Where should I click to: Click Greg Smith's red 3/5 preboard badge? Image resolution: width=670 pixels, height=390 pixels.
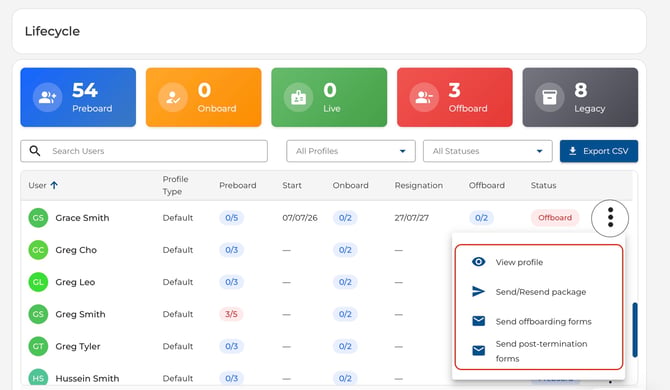coord(231,314)
